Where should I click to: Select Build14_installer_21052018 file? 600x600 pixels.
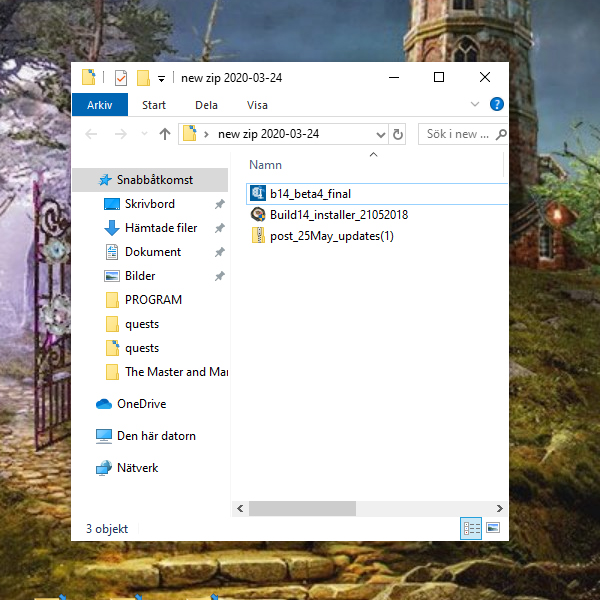pyautogui.click(x=339, y=215)
